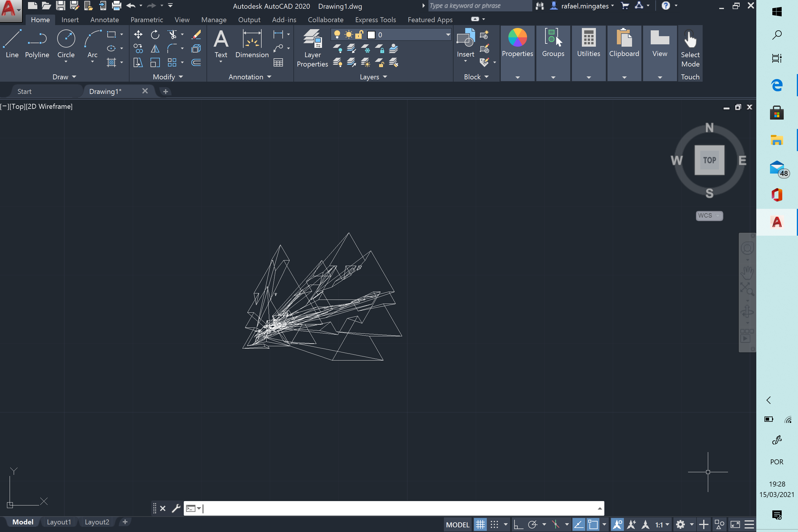Click the TOP face of ViewCube

tap(709, 160)
